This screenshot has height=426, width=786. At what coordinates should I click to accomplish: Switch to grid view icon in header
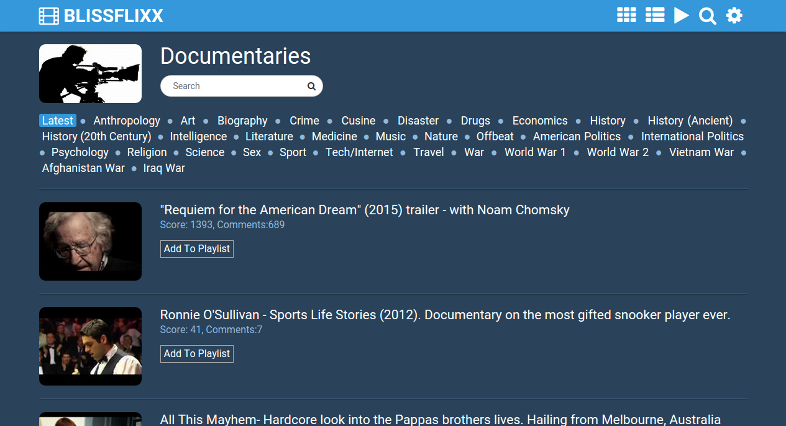[626, 15]
